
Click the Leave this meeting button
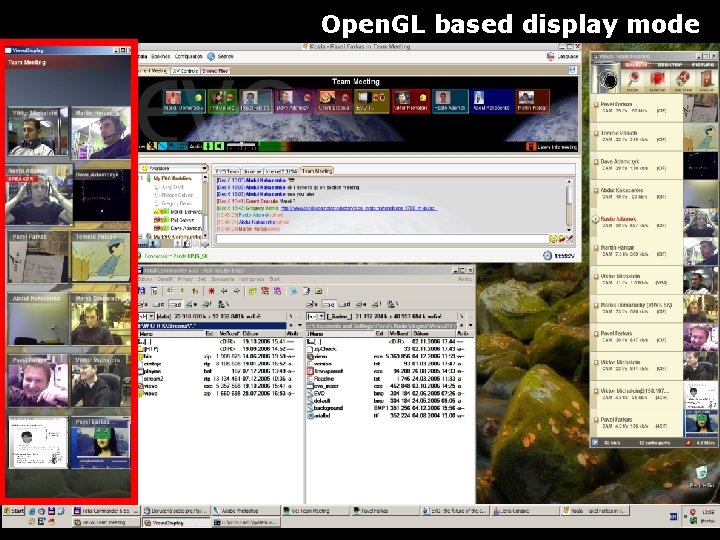551,147
